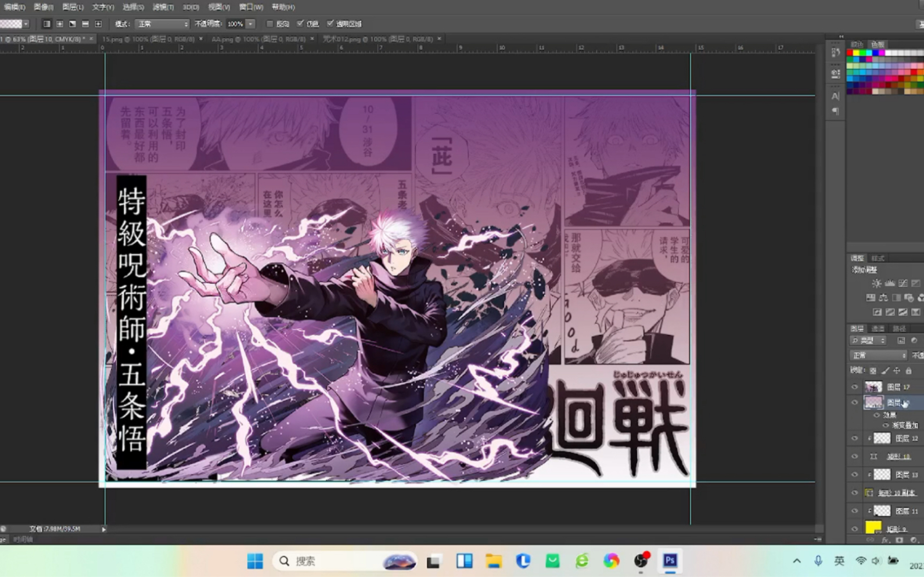Switch to the AA.png document tab
924x577 pixels.
pyautogui.click(x=258, y=39)
